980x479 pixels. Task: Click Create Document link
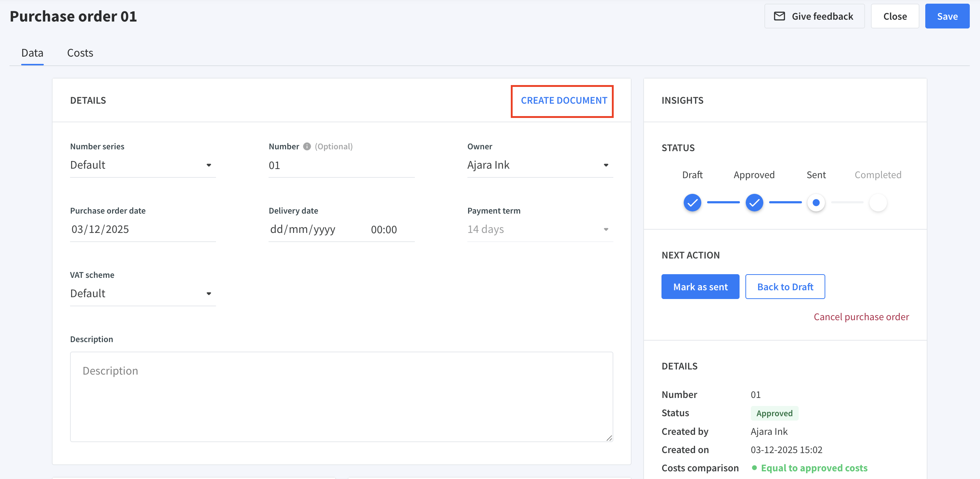[x=564, y=100]
